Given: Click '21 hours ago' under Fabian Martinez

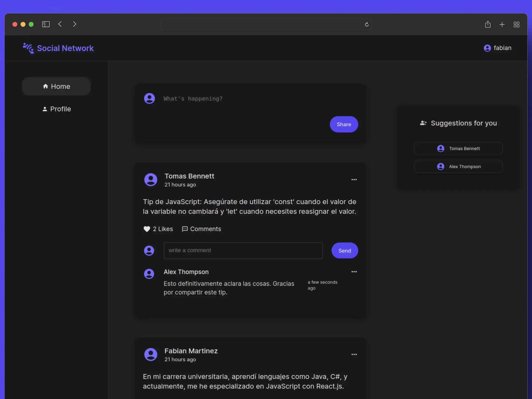Looking at the screenshot, I should pos(180,359).
